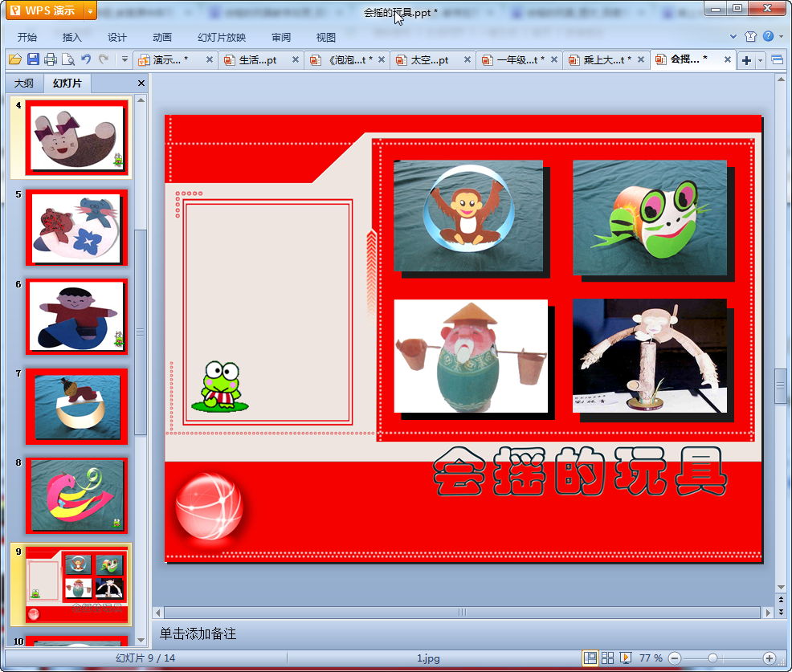Switch to slide sorter view icon
Screen dimensions: 792x672
pyautogui.click(x=607, y=658)
